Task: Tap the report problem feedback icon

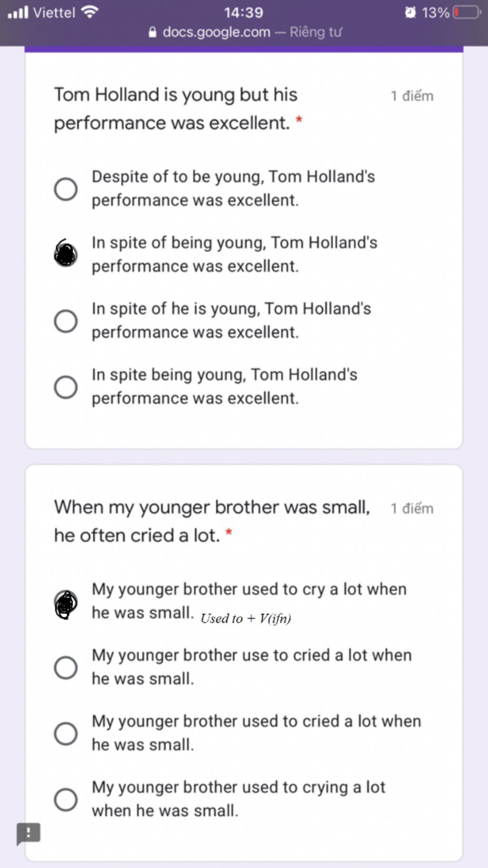Action: click(x=28, y=834)
